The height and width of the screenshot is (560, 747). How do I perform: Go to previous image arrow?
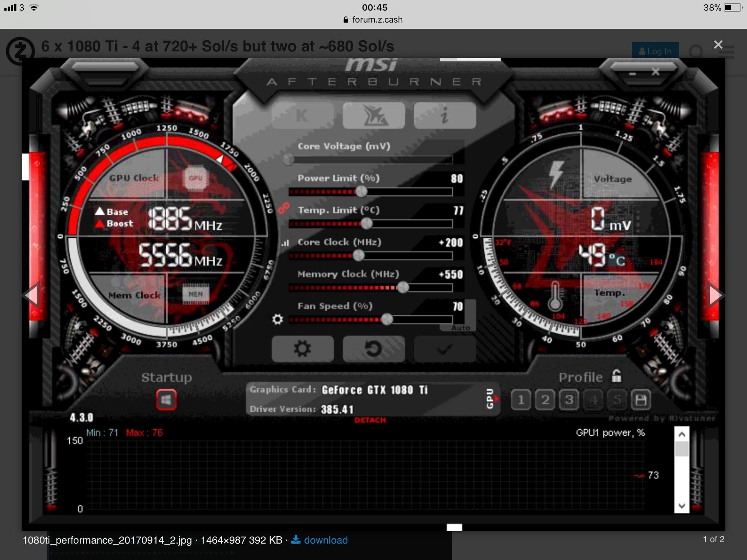(x=32, y=295)
